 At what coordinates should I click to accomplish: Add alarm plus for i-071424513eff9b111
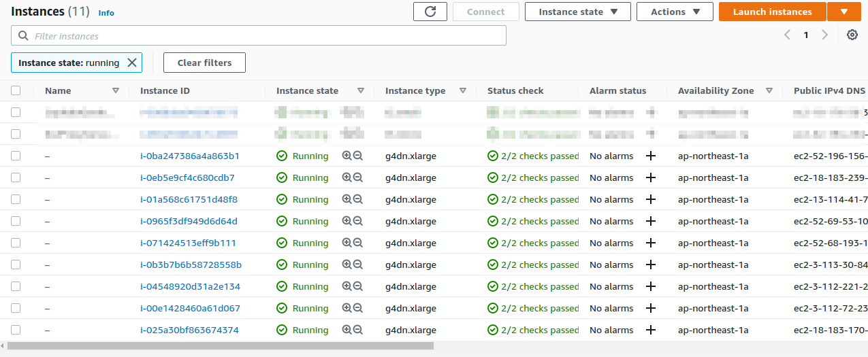[x=651, y=243]
